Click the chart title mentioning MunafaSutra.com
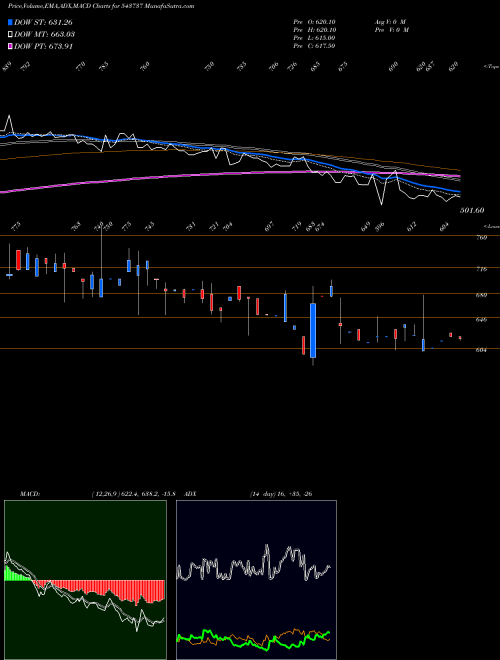The width and height of the screenshot is (500, 660). click(101, 7)
